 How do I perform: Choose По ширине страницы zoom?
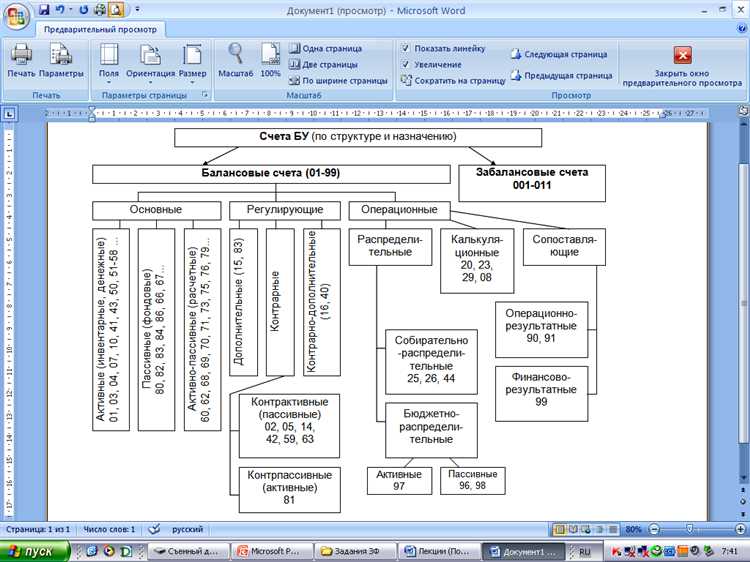click(337, 80)
